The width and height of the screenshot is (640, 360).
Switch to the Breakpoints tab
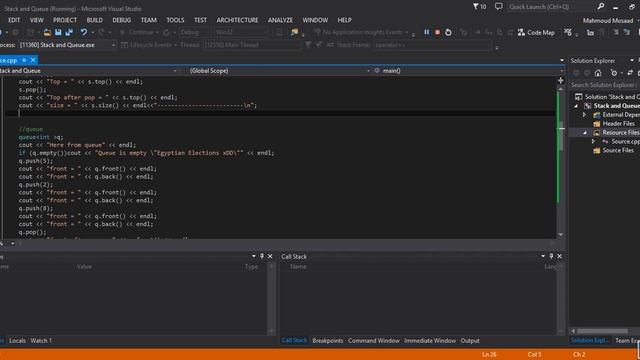point(327,340)
